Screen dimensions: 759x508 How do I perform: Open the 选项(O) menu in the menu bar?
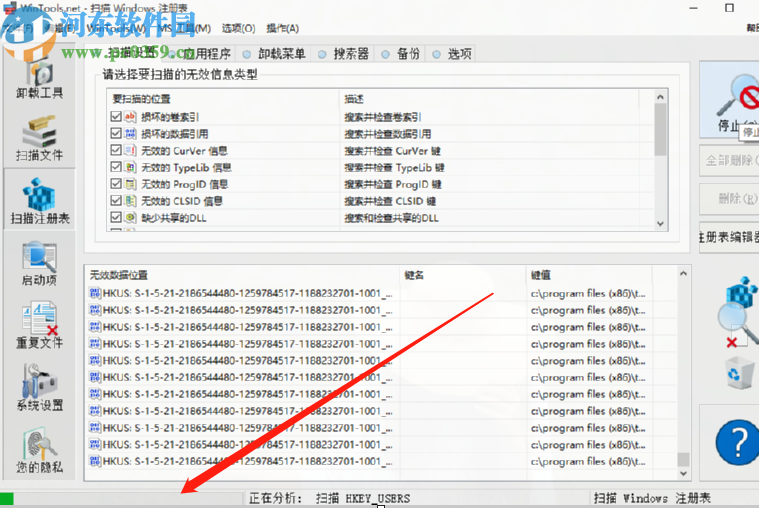point(239,29)
